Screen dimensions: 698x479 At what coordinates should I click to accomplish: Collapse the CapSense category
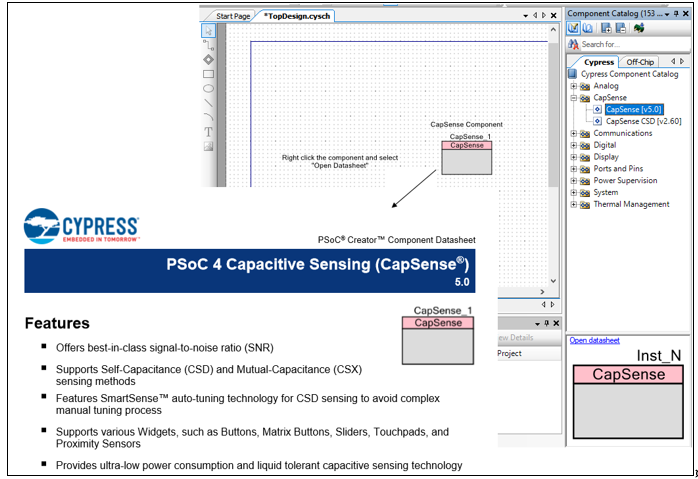(x=574, y=97)
